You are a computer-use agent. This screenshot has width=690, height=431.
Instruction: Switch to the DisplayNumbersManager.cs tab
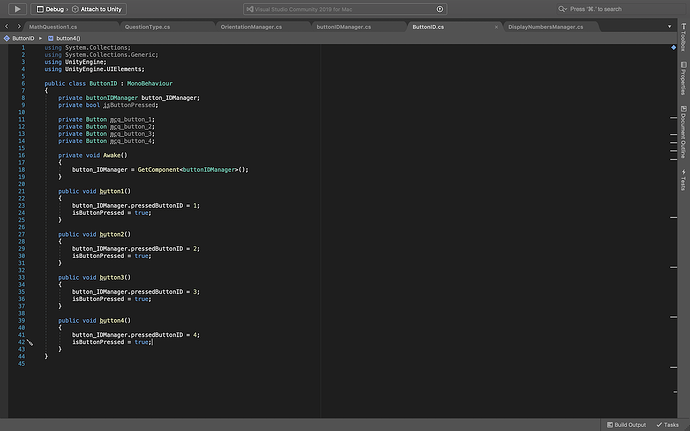click(x=545, y=25)
